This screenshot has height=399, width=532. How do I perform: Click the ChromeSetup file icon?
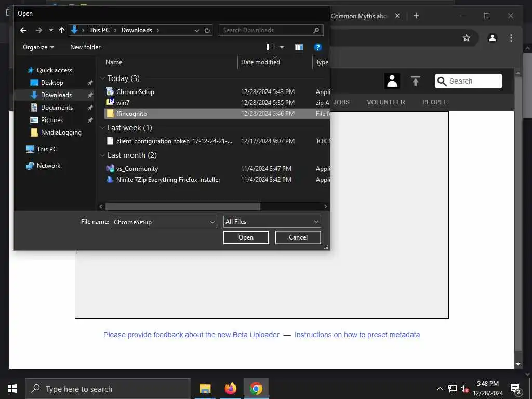coord(110,91)
